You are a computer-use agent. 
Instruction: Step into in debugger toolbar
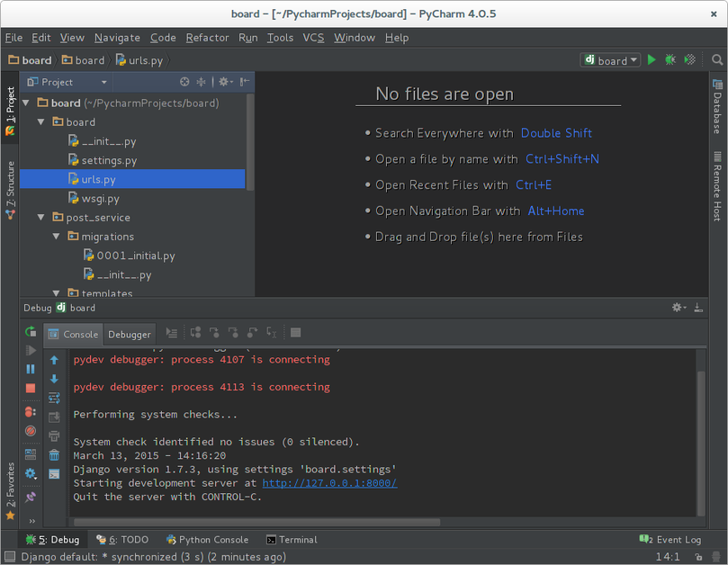point(214,332)
